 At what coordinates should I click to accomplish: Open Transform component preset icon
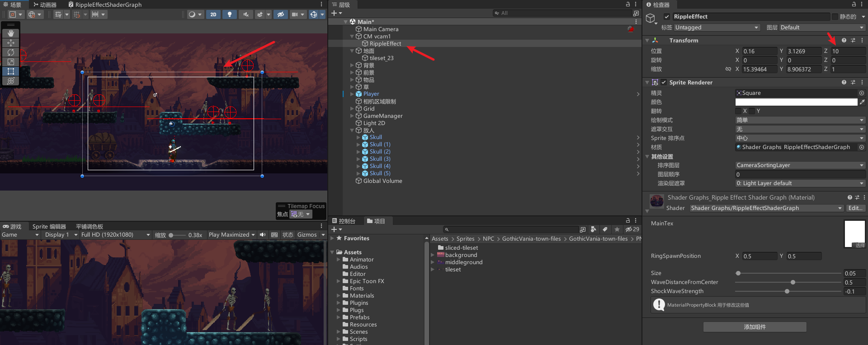click(x=853, y=40)
